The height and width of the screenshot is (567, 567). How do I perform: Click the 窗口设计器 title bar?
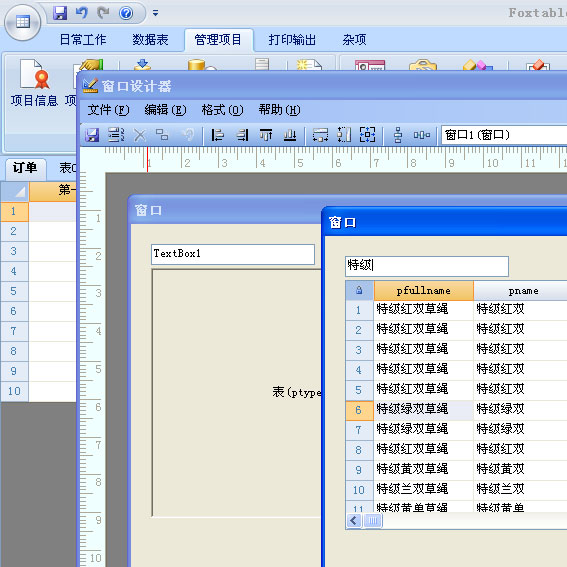click(x=322, y=86)
